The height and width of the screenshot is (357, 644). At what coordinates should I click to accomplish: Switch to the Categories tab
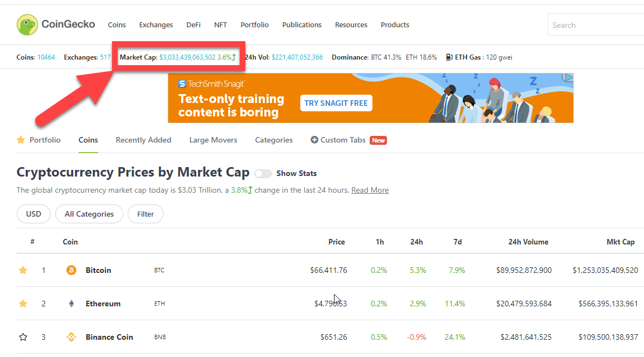pyautogui.click(x=274, y=140)
